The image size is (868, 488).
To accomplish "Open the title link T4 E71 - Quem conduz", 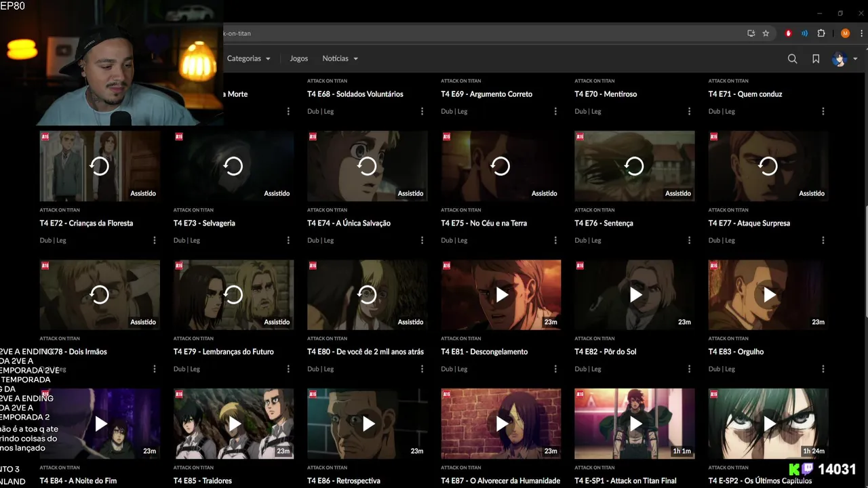I will pos(745,94).
